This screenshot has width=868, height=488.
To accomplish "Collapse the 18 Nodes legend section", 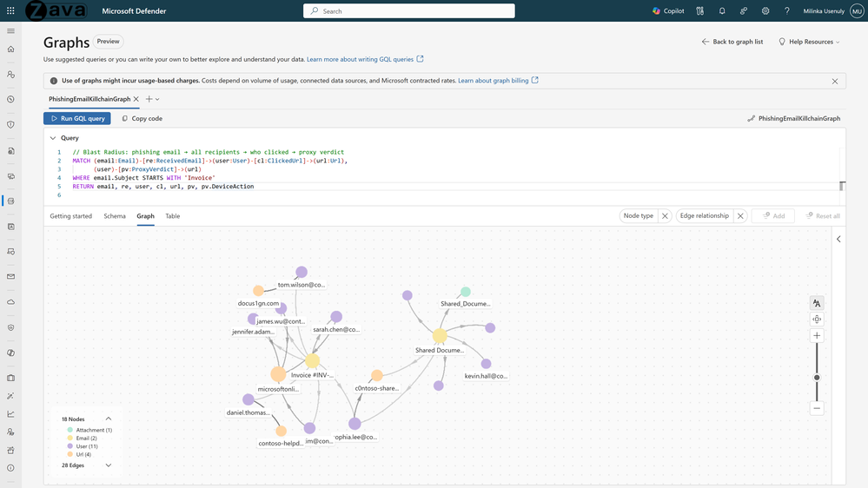I will (x=109, y=419).
